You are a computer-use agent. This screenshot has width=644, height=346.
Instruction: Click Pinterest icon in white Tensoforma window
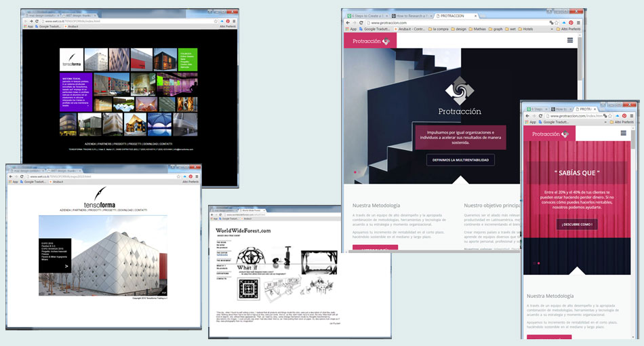click(190, 176)
